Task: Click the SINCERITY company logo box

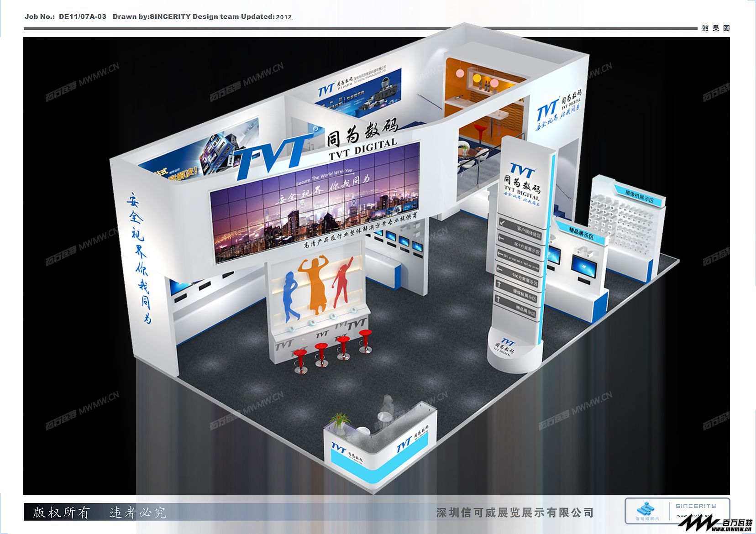Action: [x=677, y=511]
